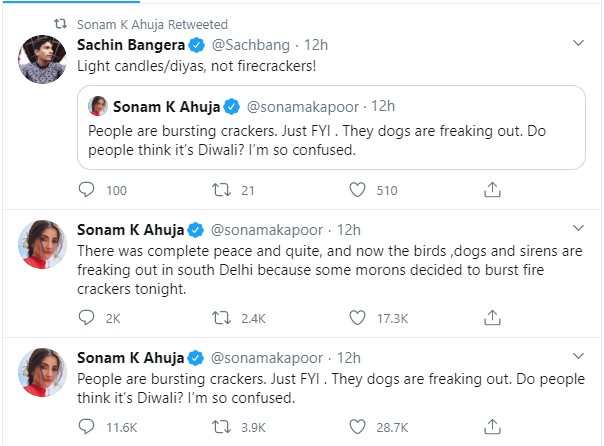
Task: Share Sachin Bangera's tweet
Action: [491, 189]
